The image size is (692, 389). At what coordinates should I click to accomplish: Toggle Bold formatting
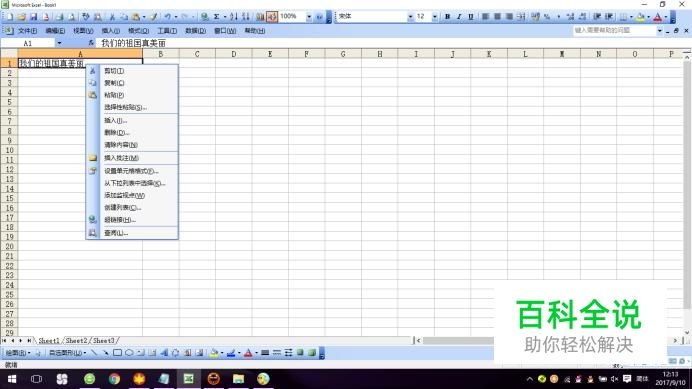447,17
